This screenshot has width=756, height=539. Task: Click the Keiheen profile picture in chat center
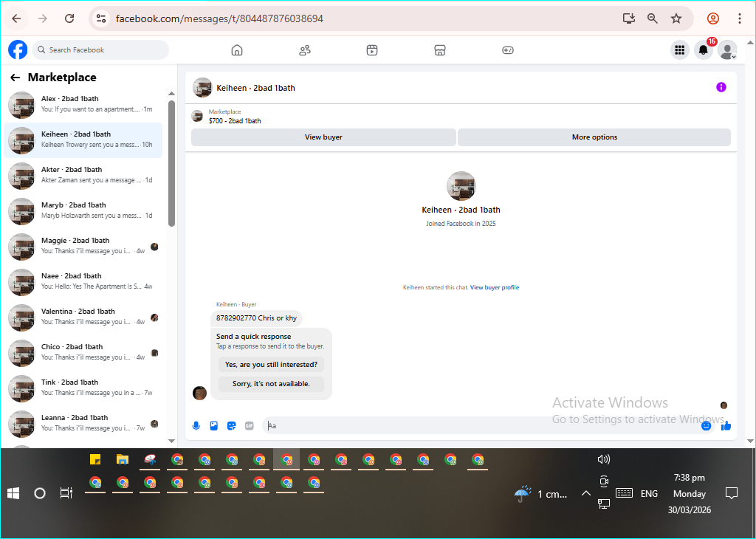pyautogui.click(x=461, y=186)
